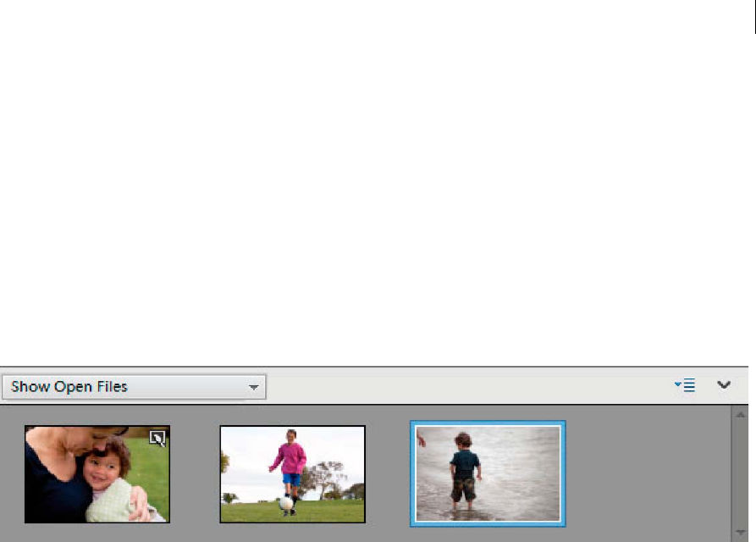Open the Show Open Files dropdown
This screenshot has height=542, width=756.
[x=134, y=387]
